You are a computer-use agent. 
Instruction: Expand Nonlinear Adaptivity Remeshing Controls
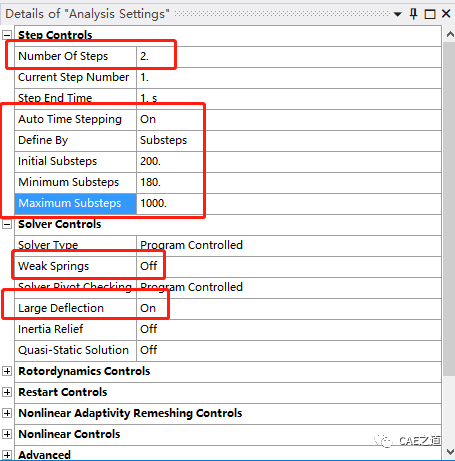pos(7,413)
